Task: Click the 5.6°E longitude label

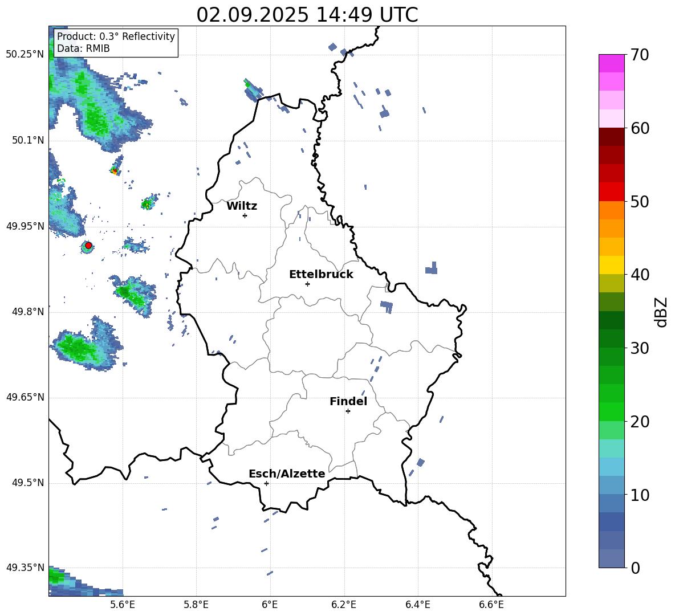Action: point(123,605)
